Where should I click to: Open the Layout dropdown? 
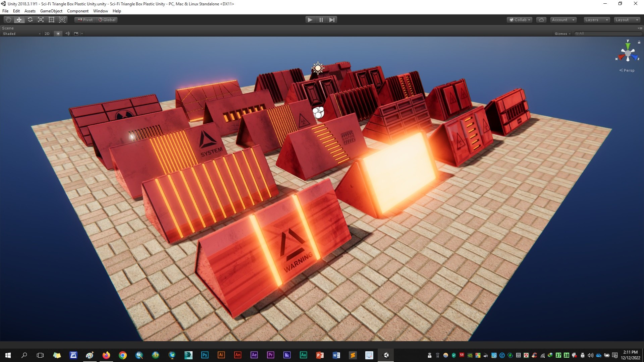627,20
